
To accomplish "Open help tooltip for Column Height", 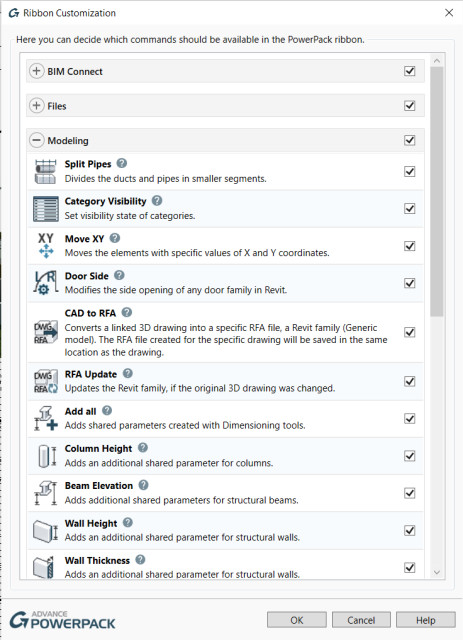I will click(142, 448).
